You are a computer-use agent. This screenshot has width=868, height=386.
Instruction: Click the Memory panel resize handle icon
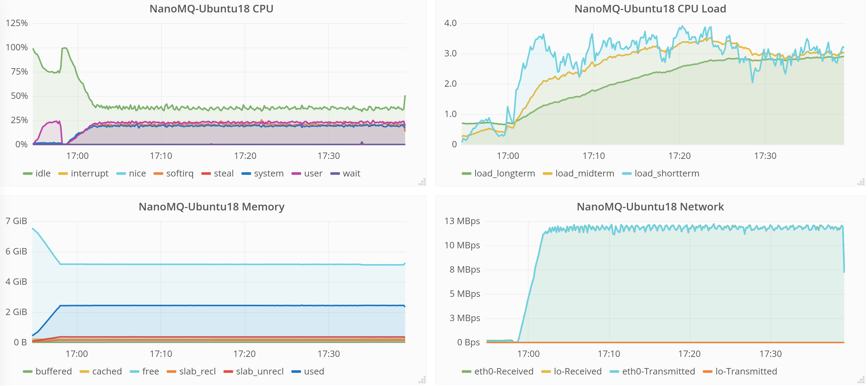422,380
